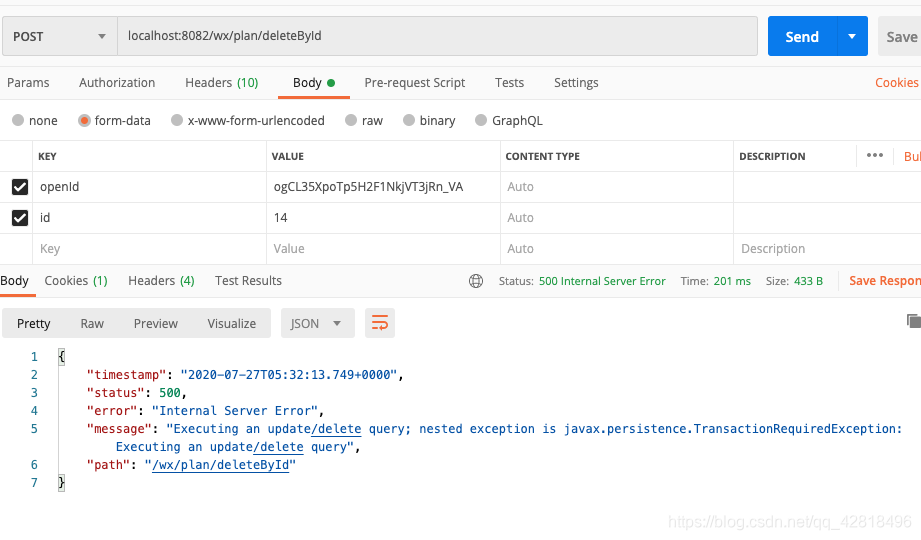Switch to Visualize response view
Image resolution: width=921 pixels, height=540 pixels.
231,324
